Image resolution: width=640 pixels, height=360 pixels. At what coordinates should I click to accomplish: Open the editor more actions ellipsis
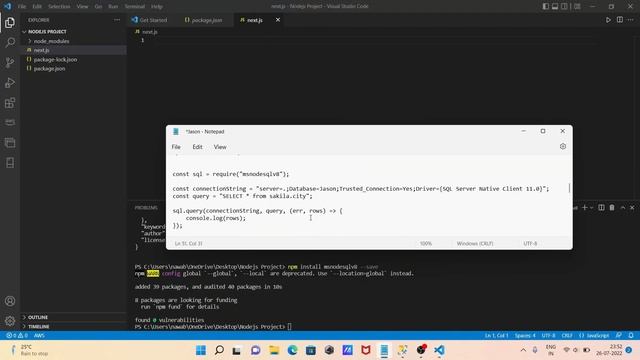click(x=631, y=20)
